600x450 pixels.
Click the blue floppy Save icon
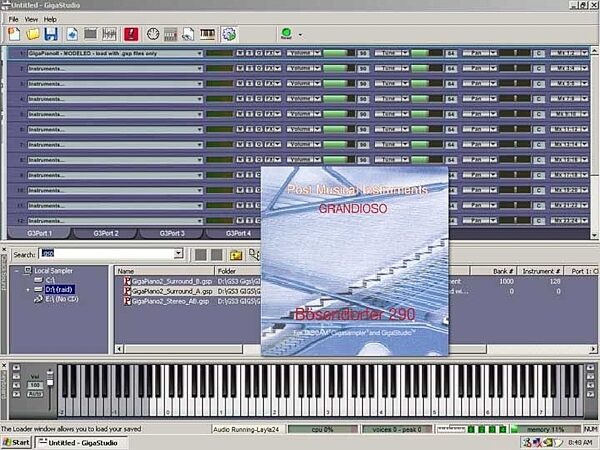click(x=51, y=34)
